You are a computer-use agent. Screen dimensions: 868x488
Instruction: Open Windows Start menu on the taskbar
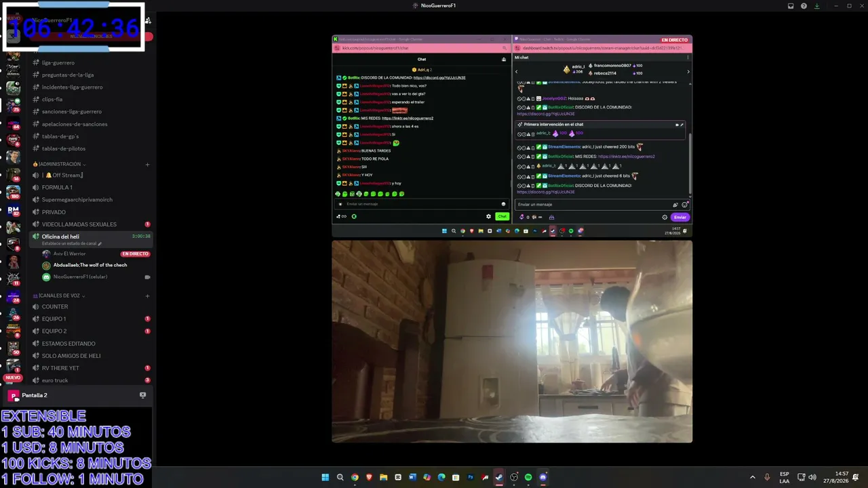click(325, 477)
